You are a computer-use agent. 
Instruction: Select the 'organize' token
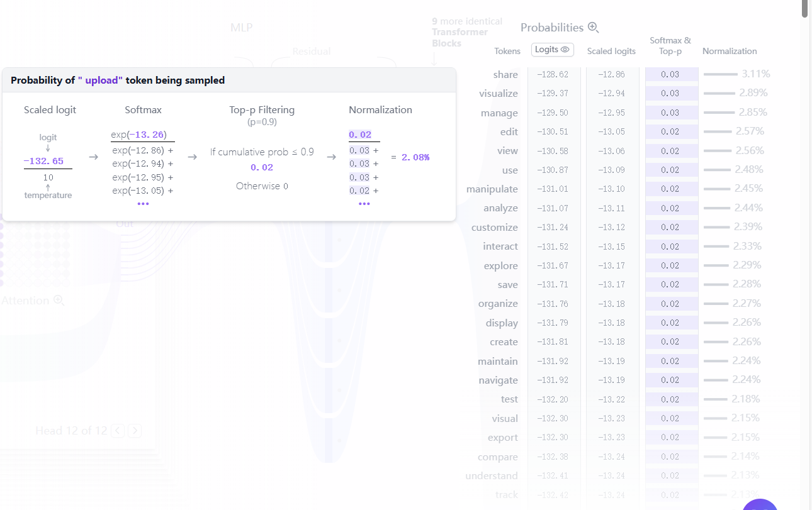[x=498, y=304]
